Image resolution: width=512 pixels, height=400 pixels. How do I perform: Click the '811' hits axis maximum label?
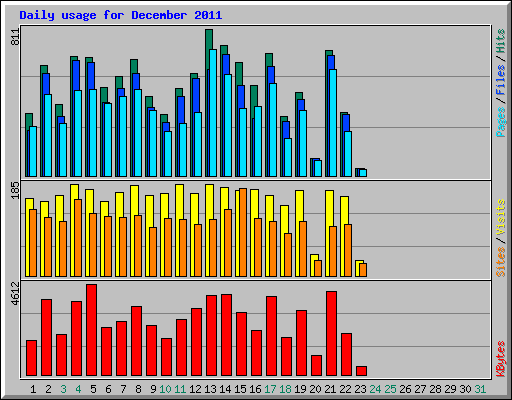coord(16,37)
